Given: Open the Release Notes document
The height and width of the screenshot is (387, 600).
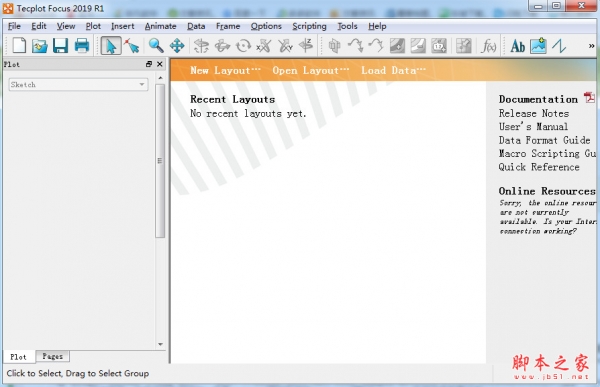Looking at the screenshot, I should click(533, 113).
